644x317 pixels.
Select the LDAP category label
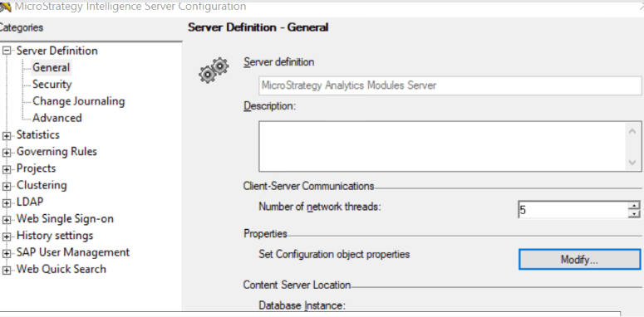pyautogui.click(x=30, y=202)
